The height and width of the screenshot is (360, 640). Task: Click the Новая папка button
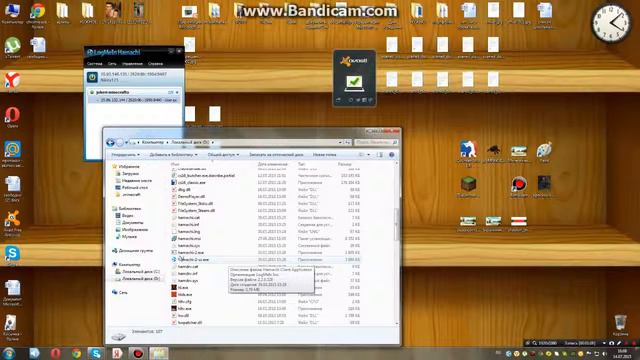[x=324, y=155]
